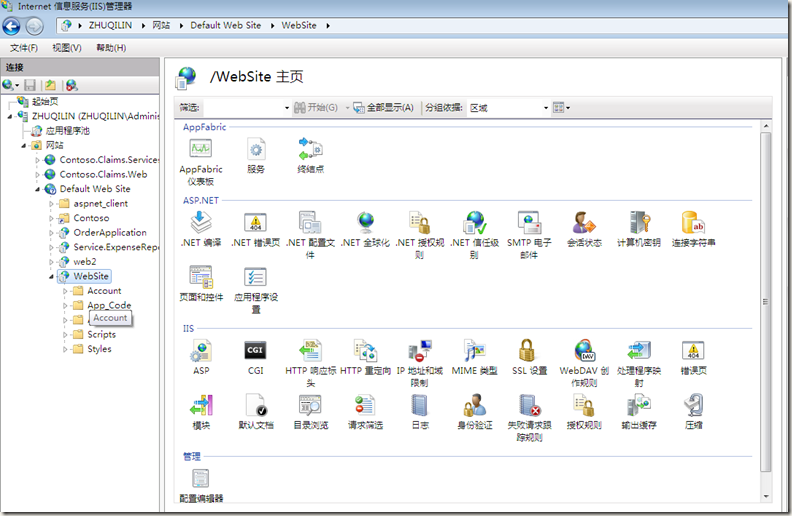Open the AppFabric 服务 icon
Viewport: 792px width, 516px height.
256,156
